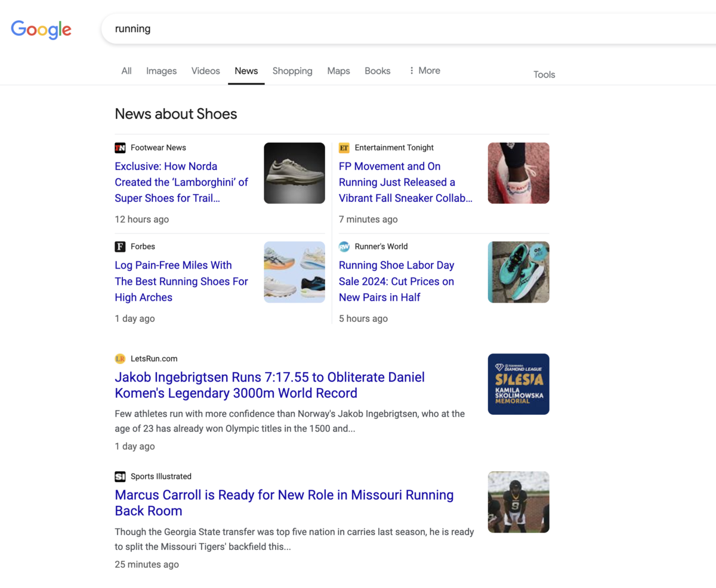Click the Entertainment Tonight source icon
Screen dimensions: 716x588
click(344, 147)
